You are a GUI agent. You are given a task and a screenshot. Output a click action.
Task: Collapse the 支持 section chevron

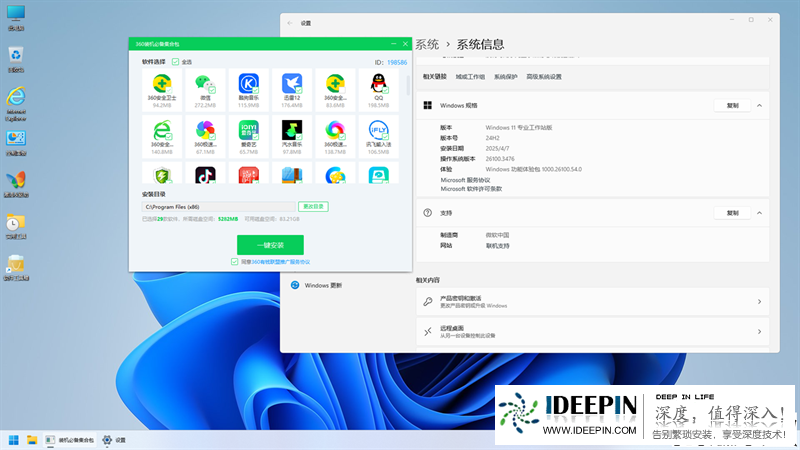tap(759, 213)
